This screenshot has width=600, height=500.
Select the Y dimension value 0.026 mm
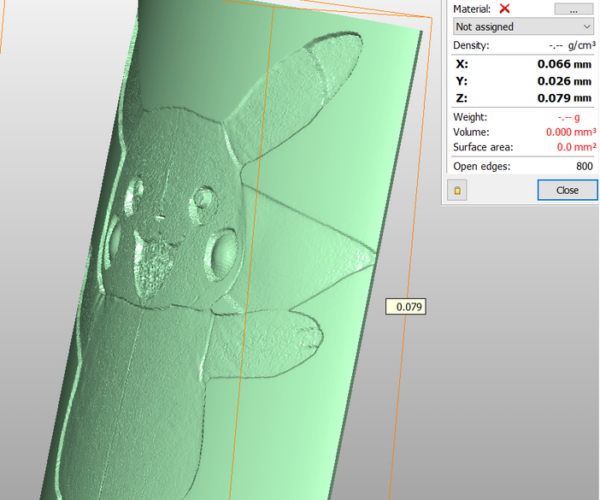pos(564,81)
